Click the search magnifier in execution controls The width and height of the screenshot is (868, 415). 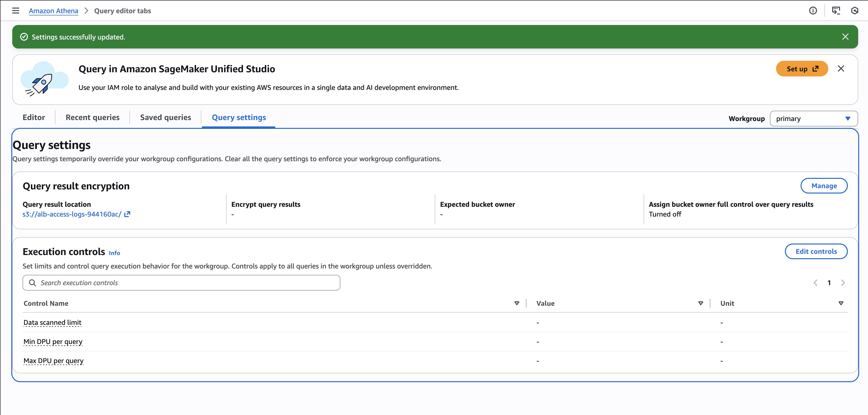tap(32, 283)
